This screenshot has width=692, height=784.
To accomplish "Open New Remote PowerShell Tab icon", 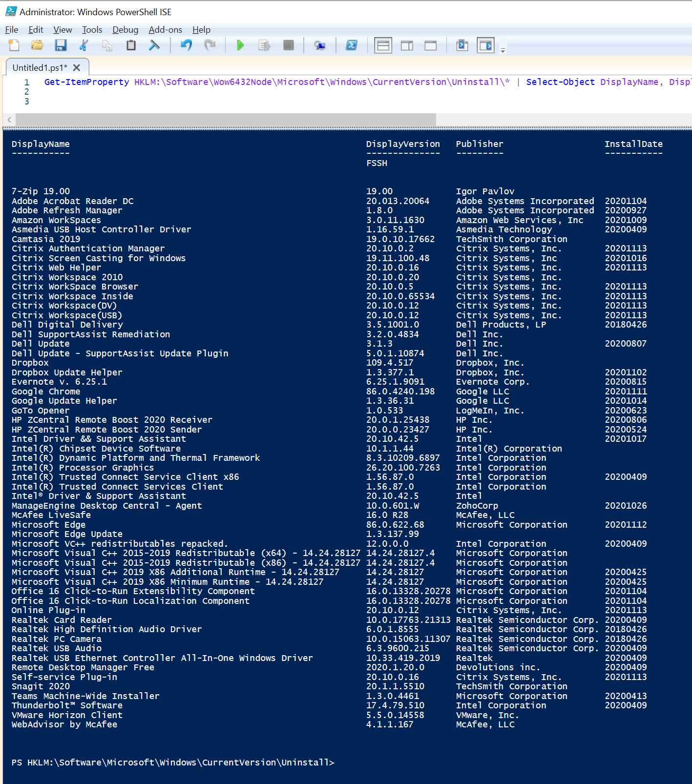I will coord(320,45).
